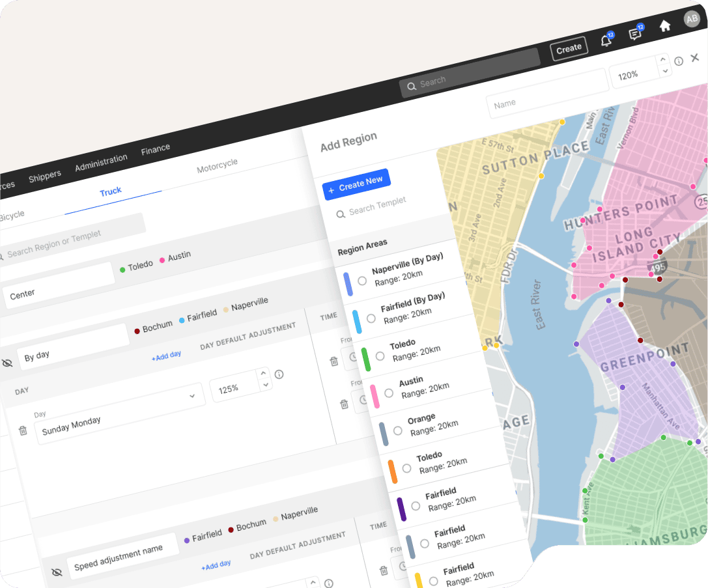This screenshot has height=588, width=708.
Task: Click the top bar Search field
Action: point(470,73)
